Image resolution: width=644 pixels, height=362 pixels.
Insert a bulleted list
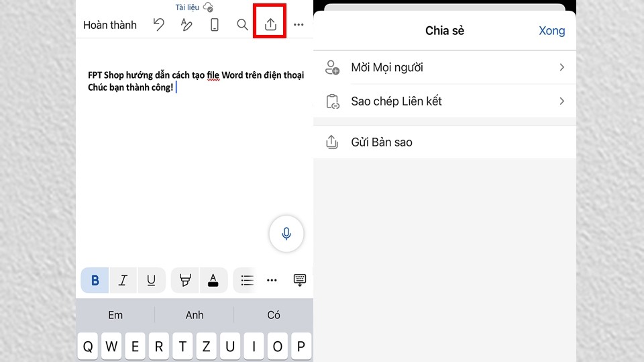tap(247, 280)
